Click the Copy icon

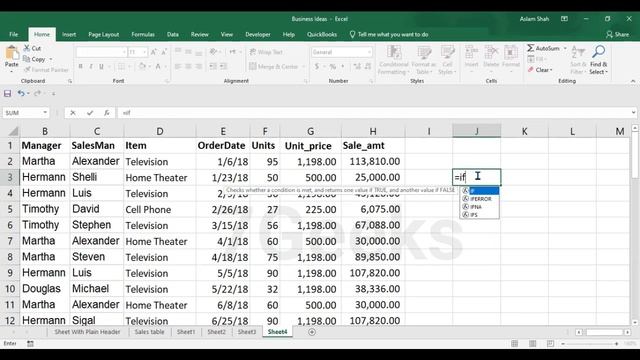click(x=27, y=59)
